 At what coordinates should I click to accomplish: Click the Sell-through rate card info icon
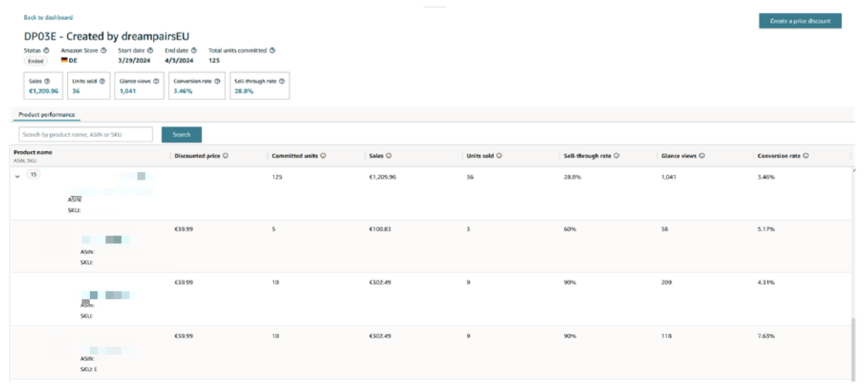(x=282, y=81)
